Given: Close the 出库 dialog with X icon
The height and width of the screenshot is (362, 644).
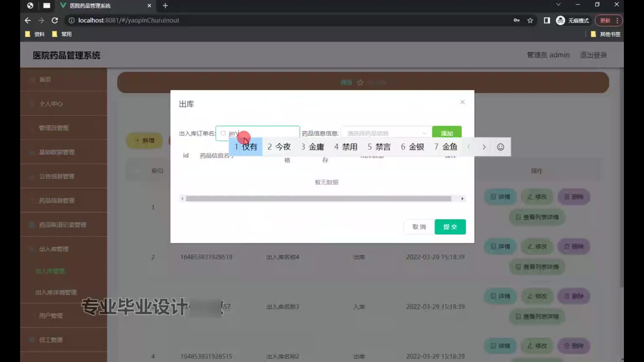Looking at the screenshot, I should coord(463,102).
